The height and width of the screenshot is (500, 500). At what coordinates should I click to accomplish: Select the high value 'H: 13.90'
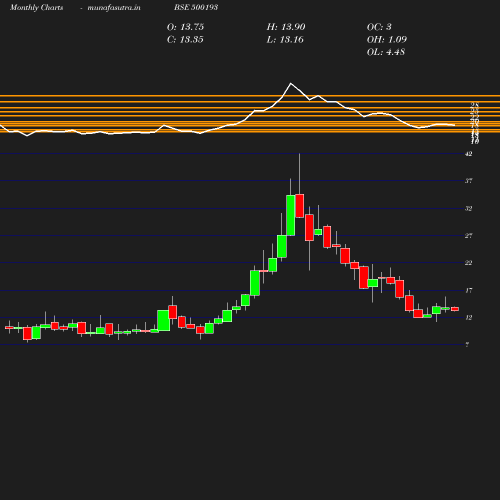click(286, 27)
